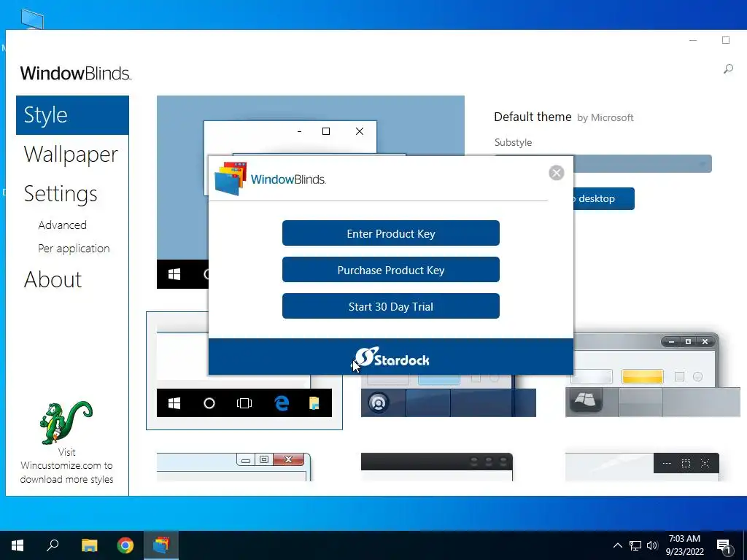Select Per application settings
Viewport: 747px width, 560px height.
point(74,249)
